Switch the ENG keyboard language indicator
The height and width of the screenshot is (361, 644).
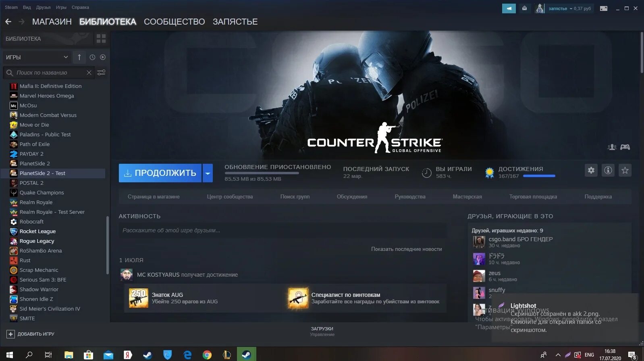click(589, 355)
